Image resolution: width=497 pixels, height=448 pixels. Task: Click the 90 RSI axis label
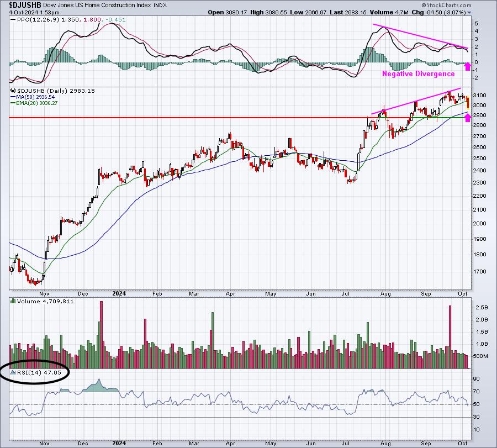point(477,379)
